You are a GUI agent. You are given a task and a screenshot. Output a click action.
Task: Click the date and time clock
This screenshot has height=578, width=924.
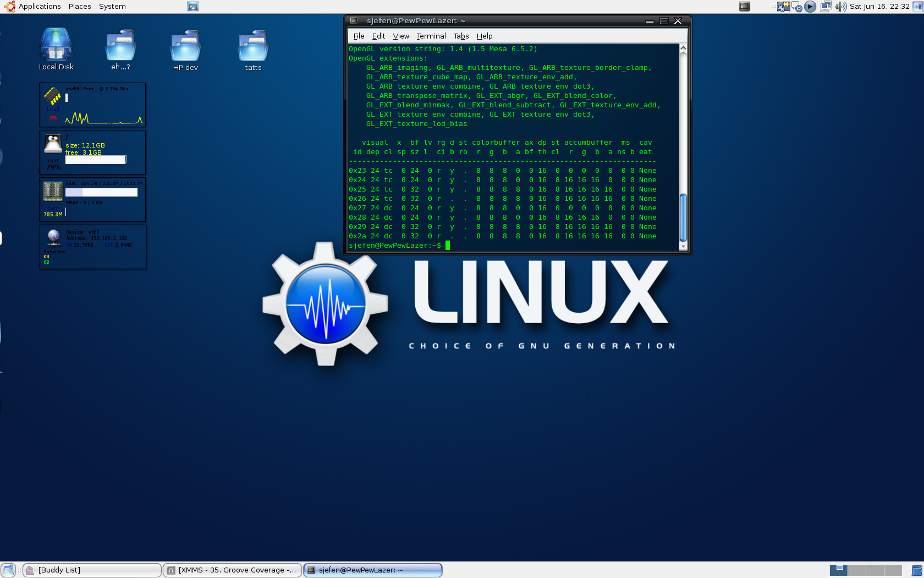[879, 7]
